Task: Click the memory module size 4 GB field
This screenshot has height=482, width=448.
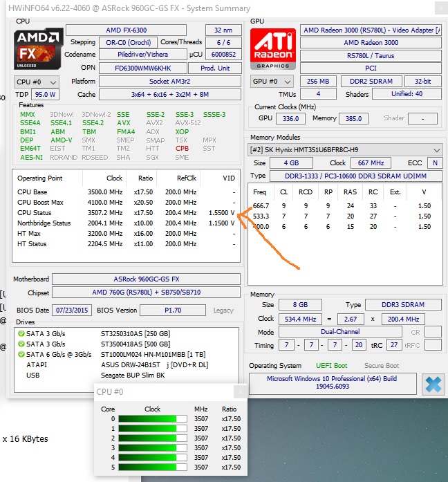Action: click(291, 163)
